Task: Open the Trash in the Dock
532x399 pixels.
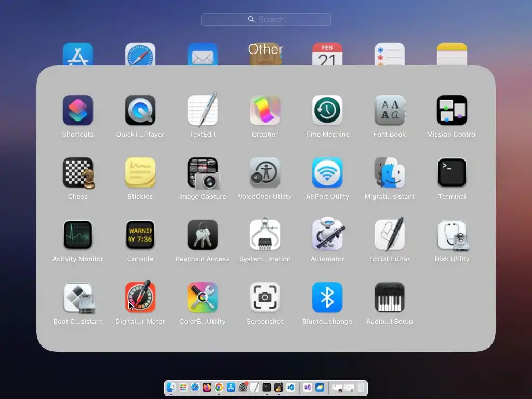Action: pyautogui.click(x=361, y=388)
